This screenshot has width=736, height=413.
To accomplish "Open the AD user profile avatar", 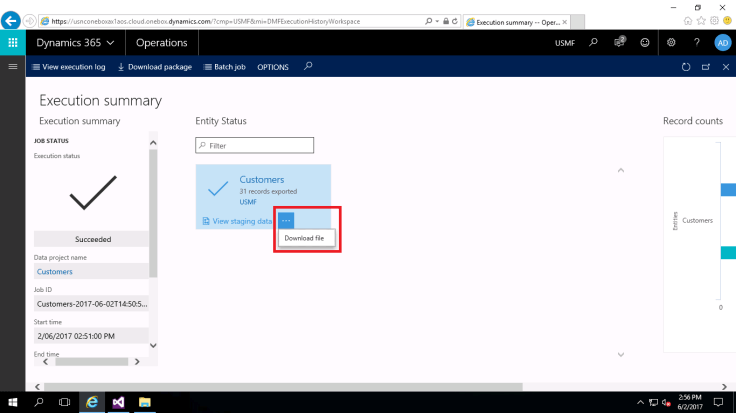I will 722,43.
